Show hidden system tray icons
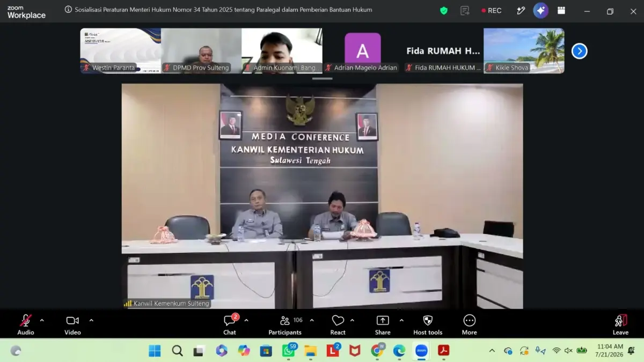 [x=492, y=351]
